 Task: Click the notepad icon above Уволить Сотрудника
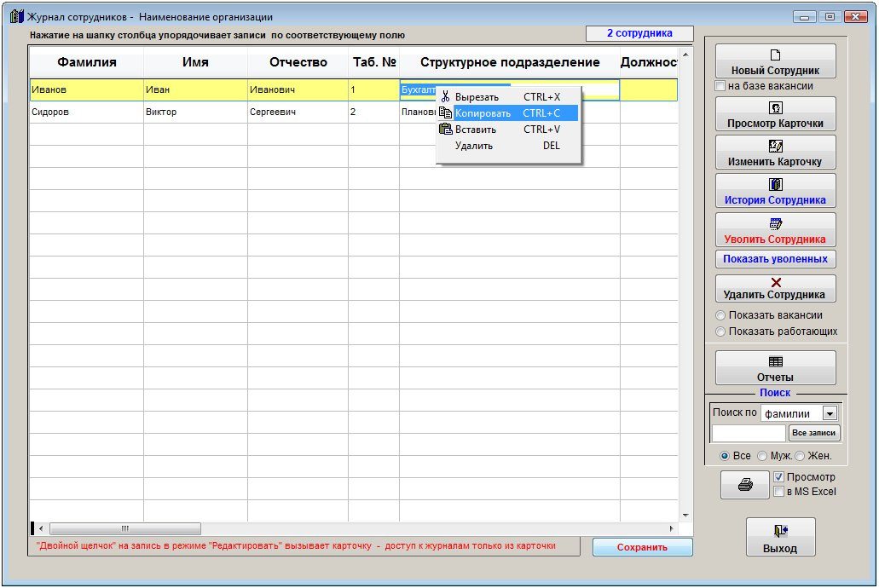click(775, 223)
